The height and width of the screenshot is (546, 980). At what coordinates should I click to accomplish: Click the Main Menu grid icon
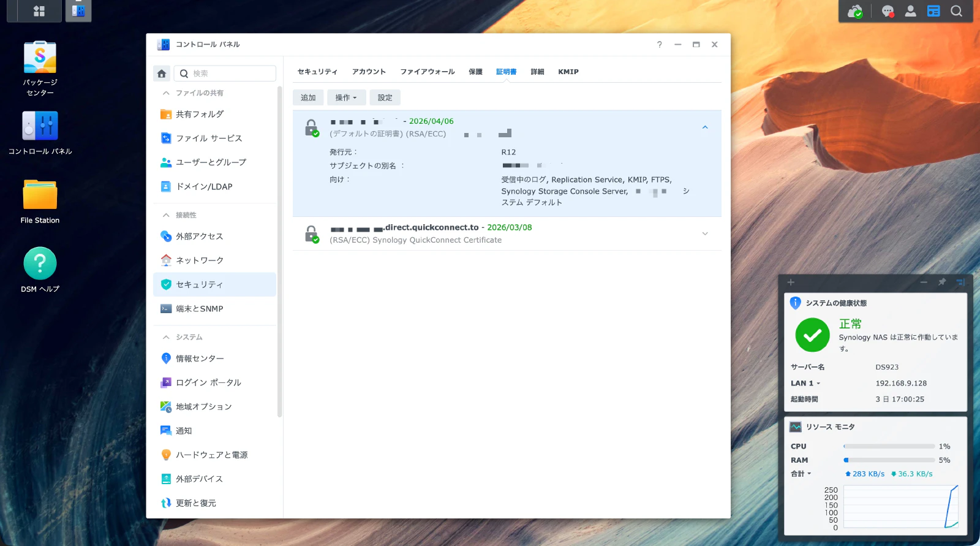click(x=39, y=11)
